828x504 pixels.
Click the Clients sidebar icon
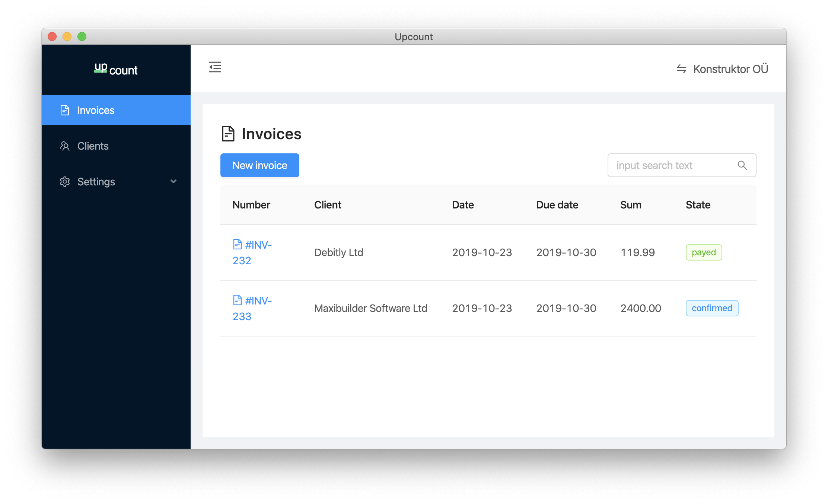click(x=64, y=146)
